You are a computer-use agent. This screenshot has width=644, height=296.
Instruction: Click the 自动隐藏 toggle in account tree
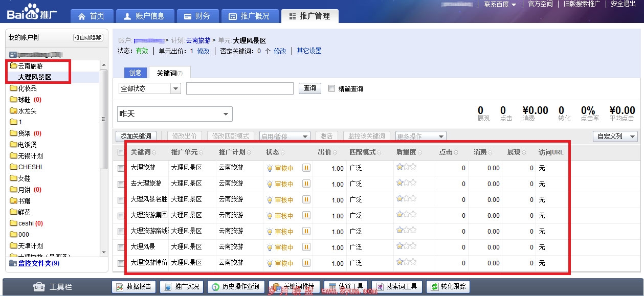coord(88,38)
